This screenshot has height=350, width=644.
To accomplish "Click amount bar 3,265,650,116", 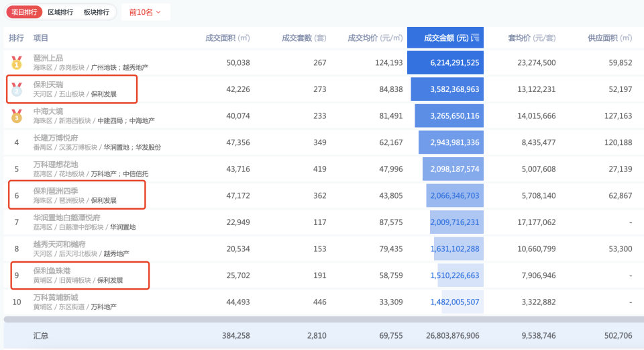I will point(449,116).
